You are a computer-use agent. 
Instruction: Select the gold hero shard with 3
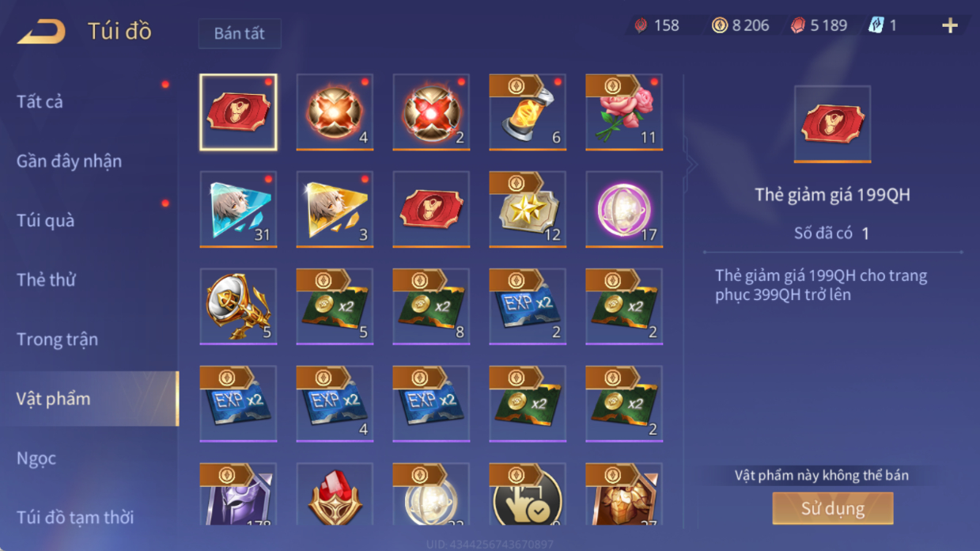(335, 209)
